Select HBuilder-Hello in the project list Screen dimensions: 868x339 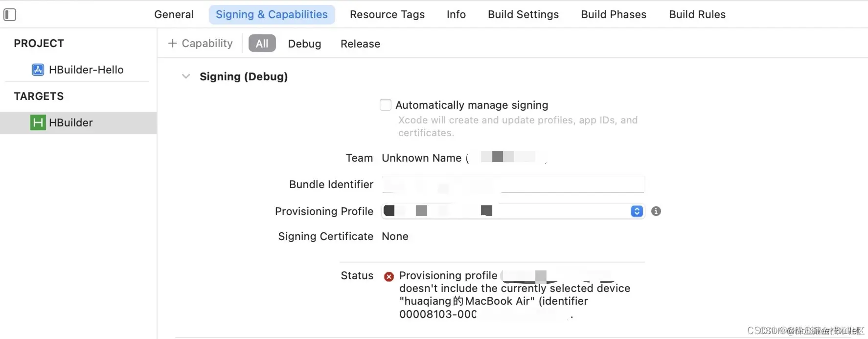(x=86, y=70)
